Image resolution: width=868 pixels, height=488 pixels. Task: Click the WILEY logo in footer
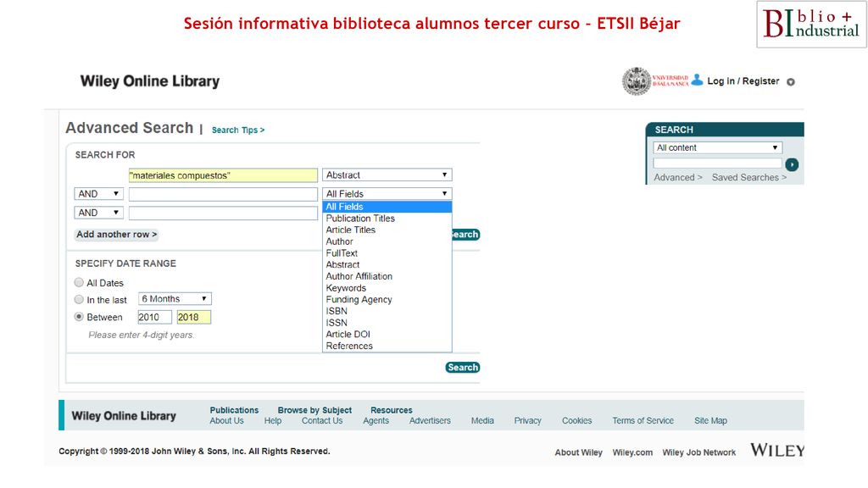tap(776, 450)
